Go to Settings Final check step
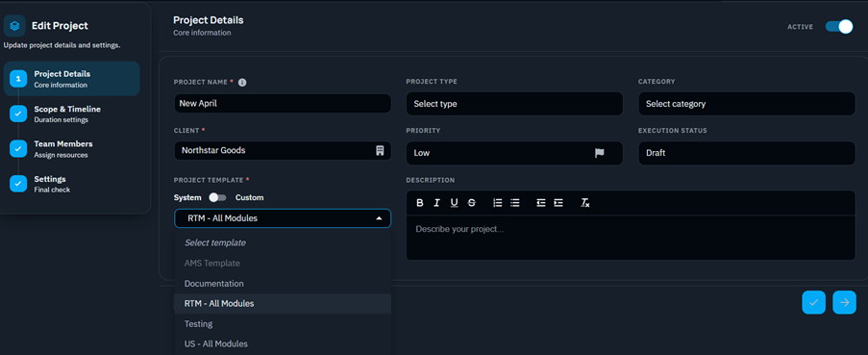 click(x=71, y=184)
